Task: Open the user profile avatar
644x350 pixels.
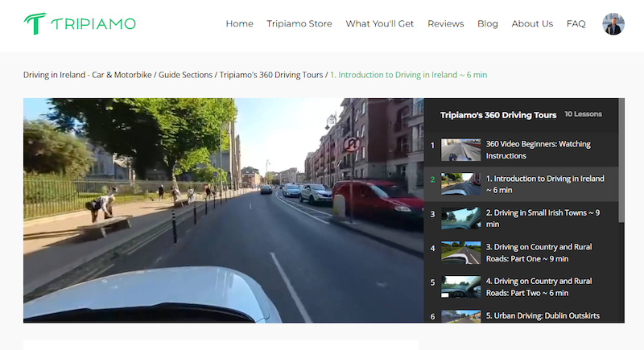Action: point(613,24)
